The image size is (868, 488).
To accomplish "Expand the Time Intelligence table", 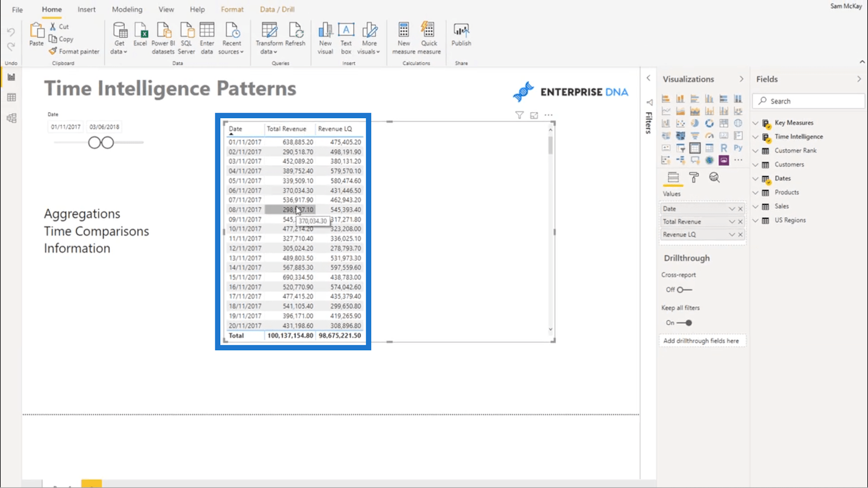I will tap(755, 137).
